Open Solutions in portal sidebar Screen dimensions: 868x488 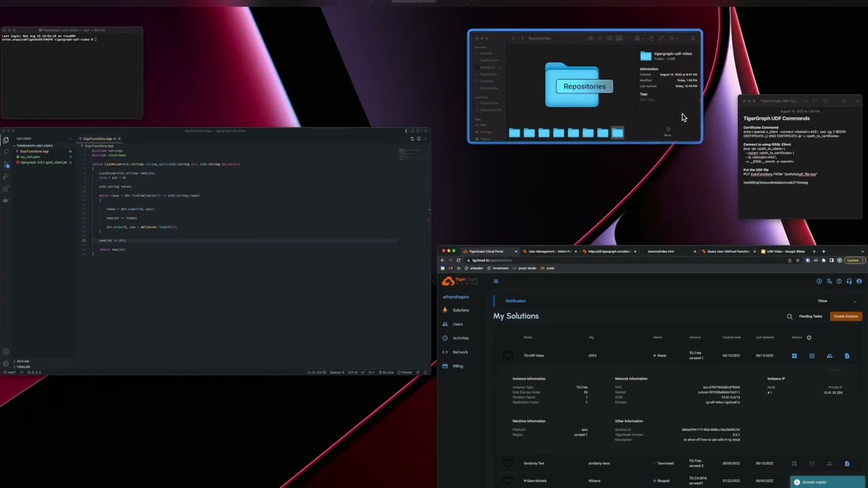point(456,310)
